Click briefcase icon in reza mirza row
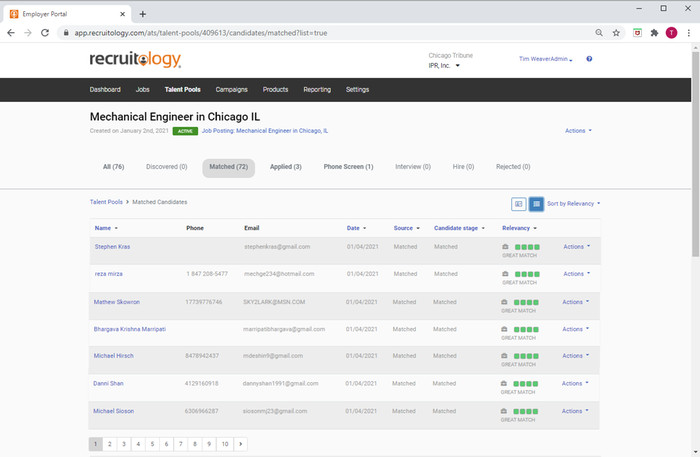Viewport: 700px width, 457px height. [x=505, y=274]
